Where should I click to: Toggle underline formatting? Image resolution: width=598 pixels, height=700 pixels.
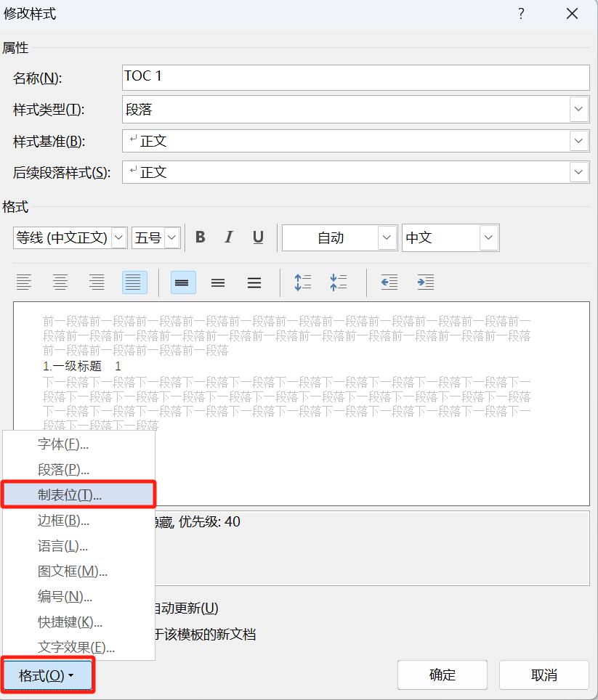tap(257, 237)
